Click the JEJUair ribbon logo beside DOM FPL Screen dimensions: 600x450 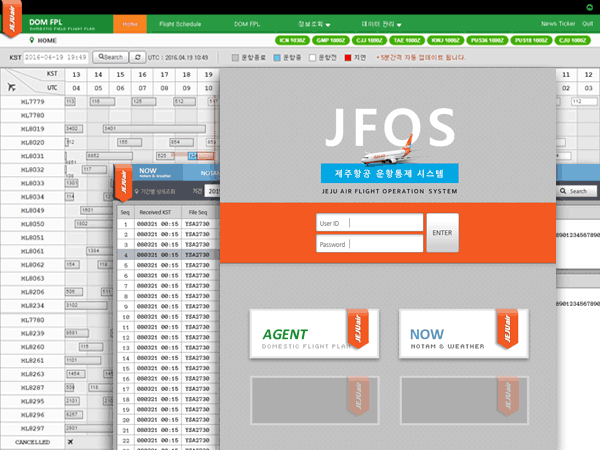point(11,19)
